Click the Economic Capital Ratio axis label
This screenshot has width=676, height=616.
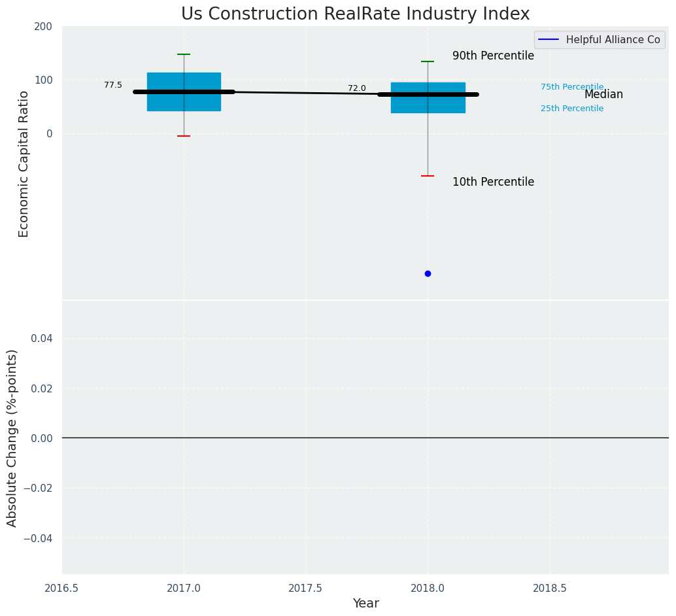24,163
